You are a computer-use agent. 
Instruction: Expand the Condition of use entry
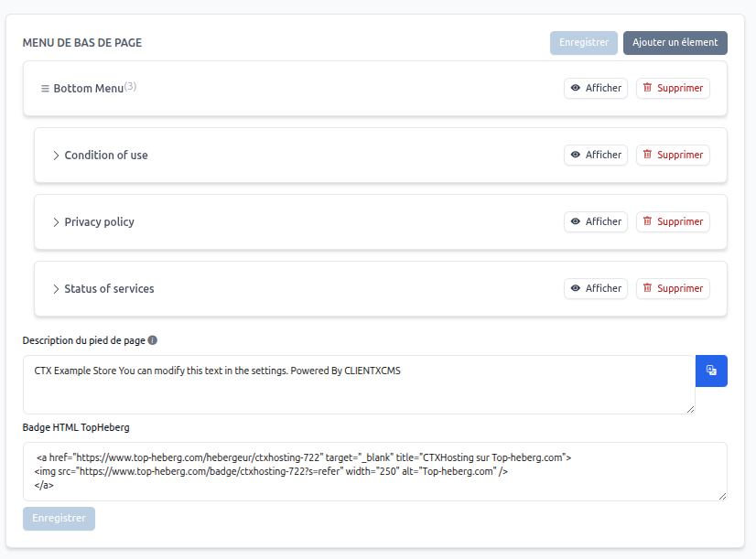(55, 155)
